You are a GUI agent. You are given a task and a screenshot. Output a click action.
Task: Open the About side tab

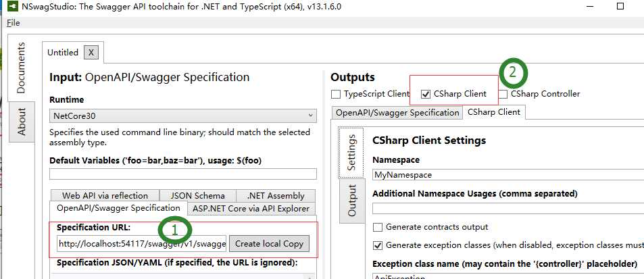click(x=22, y=122)
